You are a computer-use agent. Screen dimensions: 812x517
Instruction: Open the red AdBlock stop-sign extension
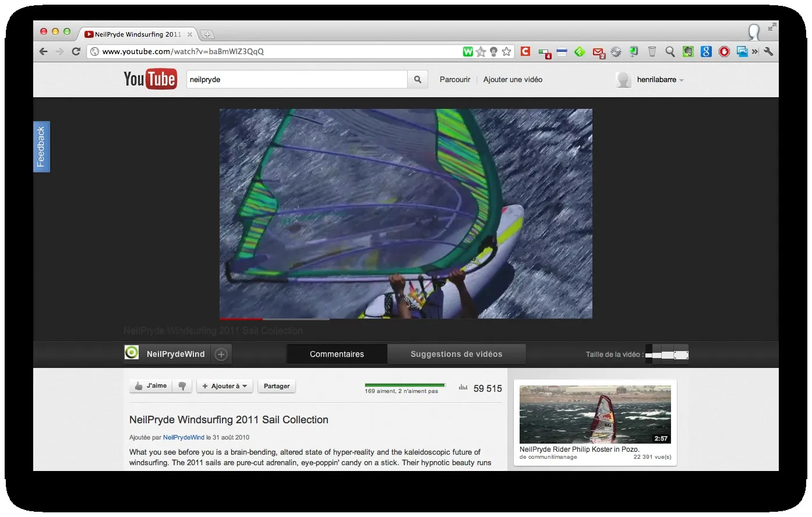click(x=724, y=52)
